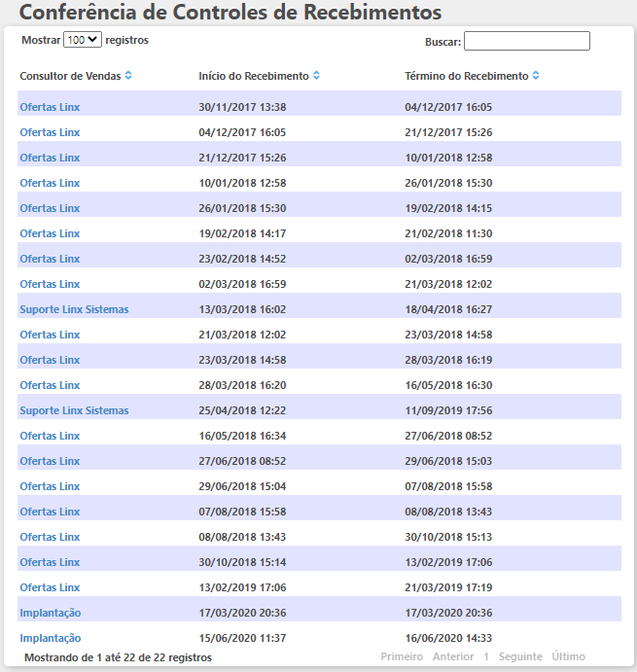The height and width of the screenshot is (672, 637).
Task: Open Ofertas Linx entry starting 30/11/2017 13:38
Action: [50, 107]
